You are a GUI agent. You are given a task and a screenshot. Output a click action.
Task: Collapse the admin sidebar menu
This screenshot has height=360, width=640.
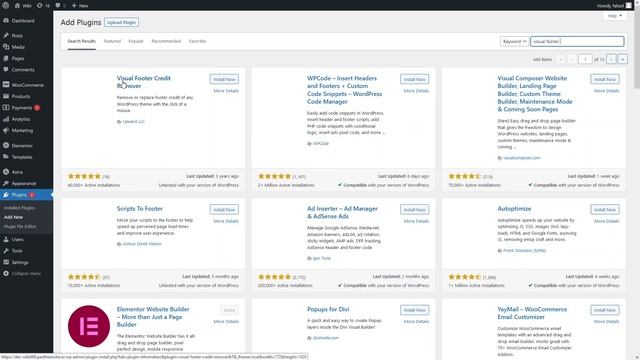tap(26, 274)
